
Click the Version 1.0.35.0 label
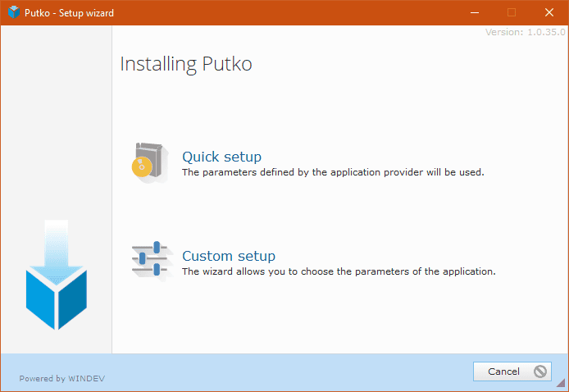point(525,32)
